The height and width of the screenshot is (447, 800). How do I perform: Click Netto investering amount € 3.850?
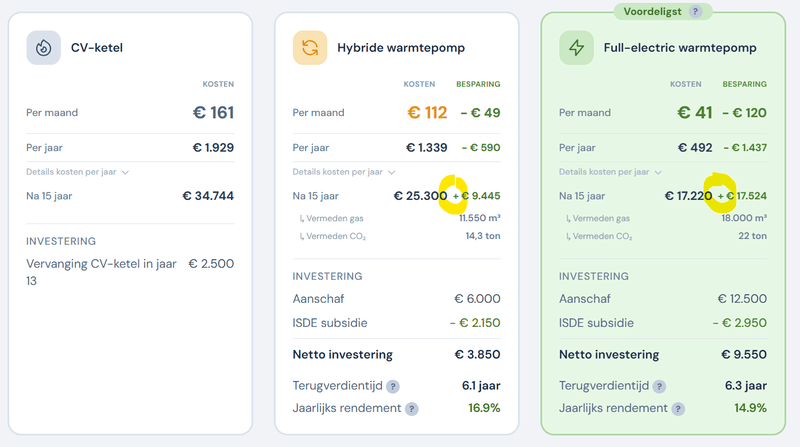(477, 354)
